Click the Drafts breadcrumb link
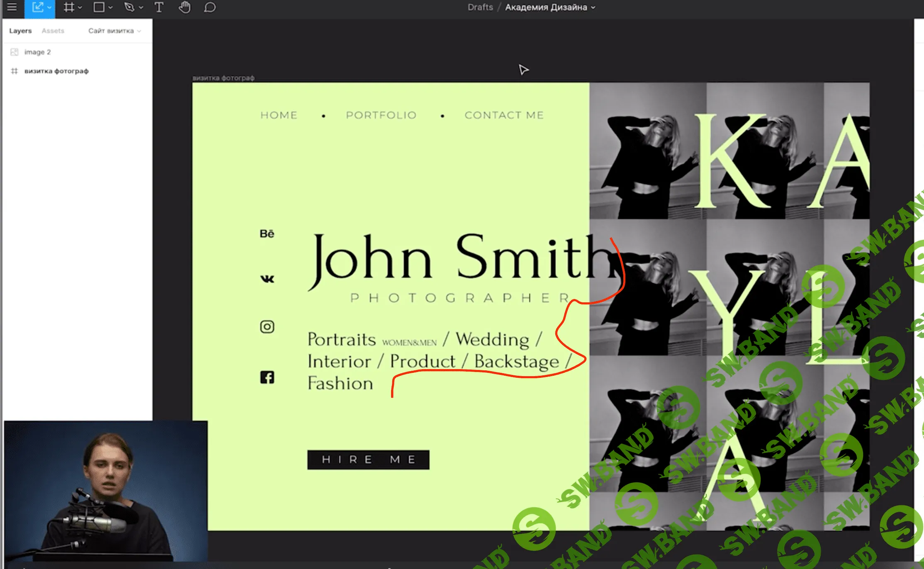Viewport: 924px width, 569px height. click(x=480, y=7)
